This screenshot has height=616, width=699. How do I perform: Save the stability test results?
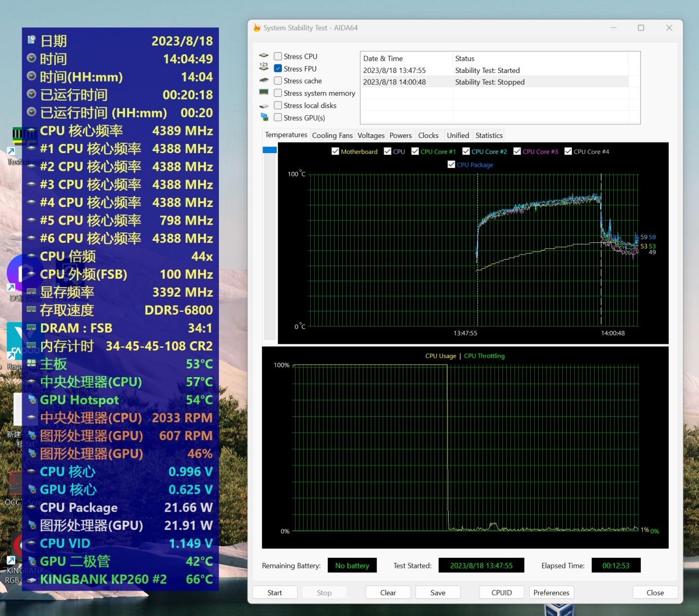click(438, 593)
